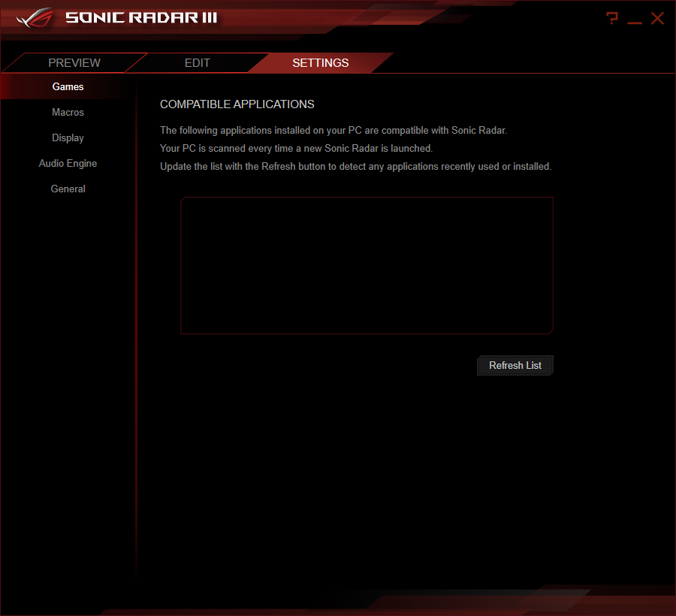Click the Refresh List button
The image size is (676, 616).
(x=515, y=366)
